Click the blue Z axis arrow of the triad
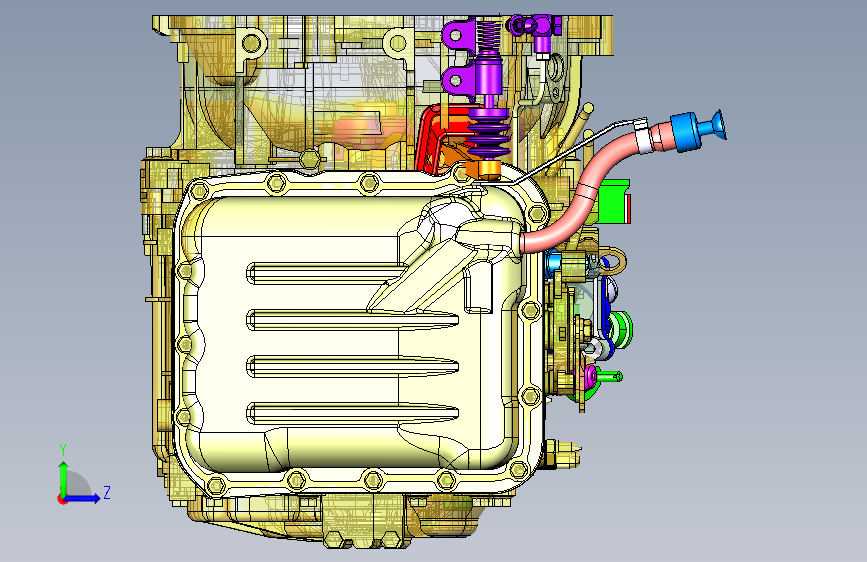 [x=83, y=498]
